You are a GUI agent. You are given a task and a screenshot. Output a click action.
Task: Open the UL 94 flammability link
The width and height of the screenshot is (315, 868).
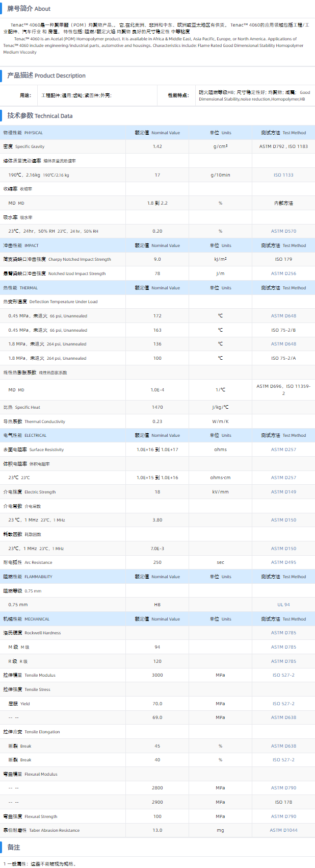tap(283, 605)
